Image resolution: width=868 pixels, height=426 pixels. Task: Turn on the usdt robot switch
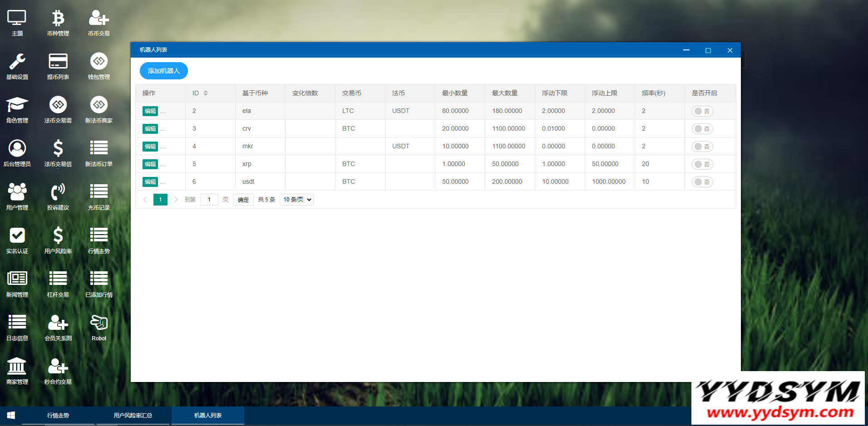[x=702, y=182]
